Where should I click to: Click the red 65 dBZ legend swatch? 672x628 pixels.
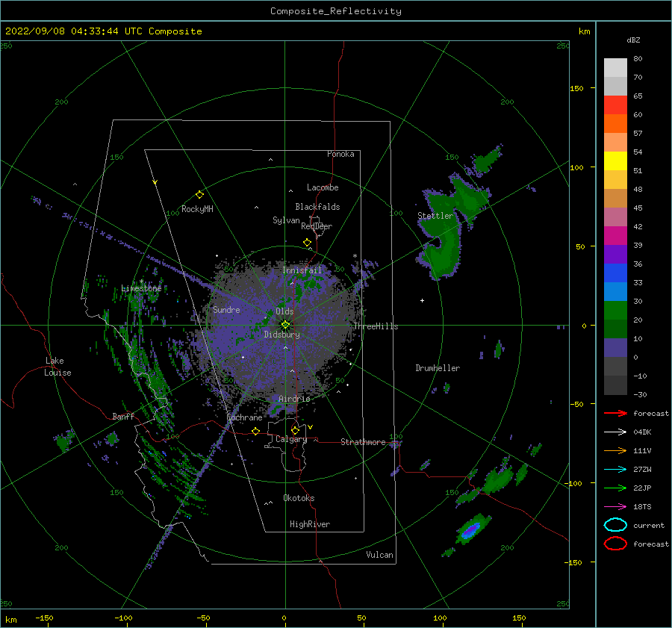click(x=615, y=105)
